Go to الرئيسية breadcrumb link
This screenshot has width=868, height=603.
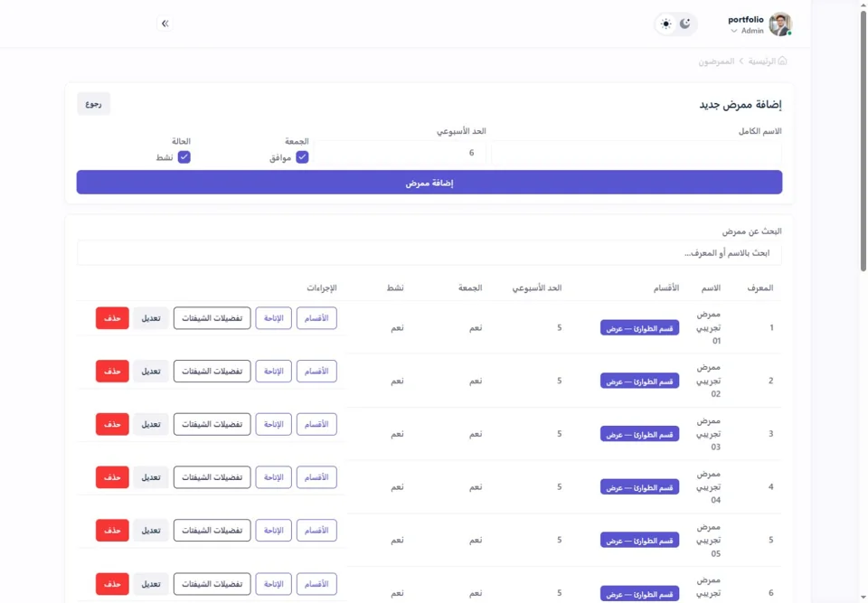click(762, 61)
